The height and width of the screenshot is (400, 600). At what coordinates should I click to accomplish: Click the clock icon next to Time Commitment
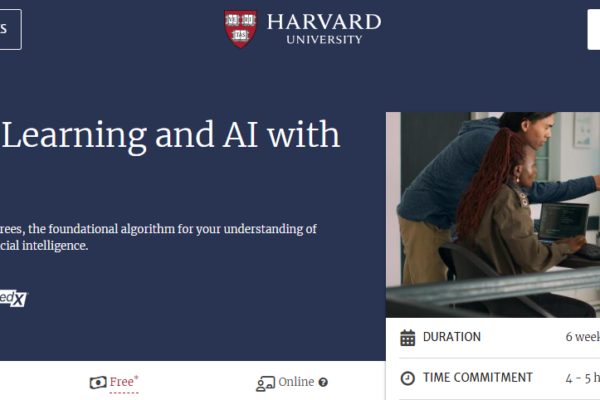(x=408, y=378)
